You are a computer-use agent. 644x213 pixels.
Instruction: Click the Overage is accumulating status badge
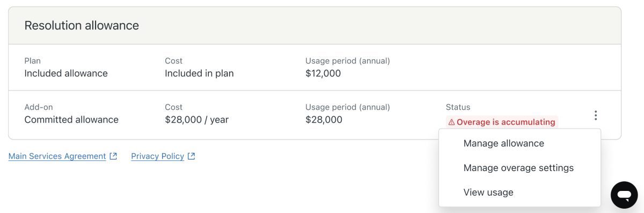coord(502,122)
